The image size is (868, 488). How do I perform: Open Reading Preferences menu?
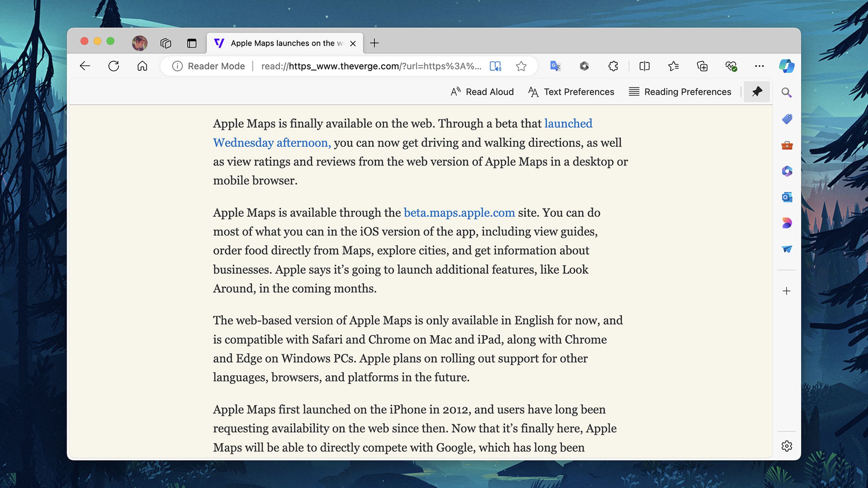(680, 92)
